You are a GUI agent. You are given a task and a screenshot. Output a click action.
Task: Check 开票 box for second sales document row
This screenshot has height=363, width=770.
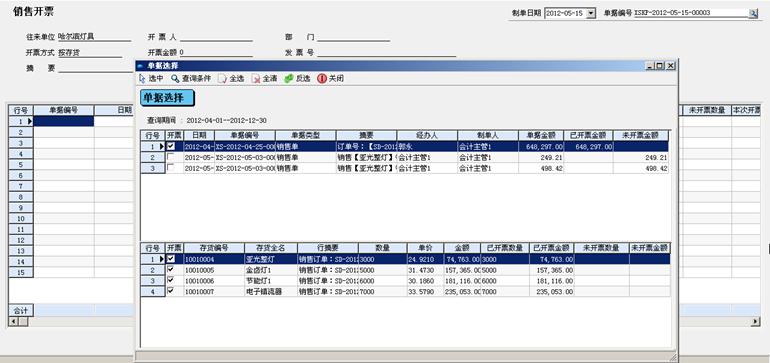point(170,157)
